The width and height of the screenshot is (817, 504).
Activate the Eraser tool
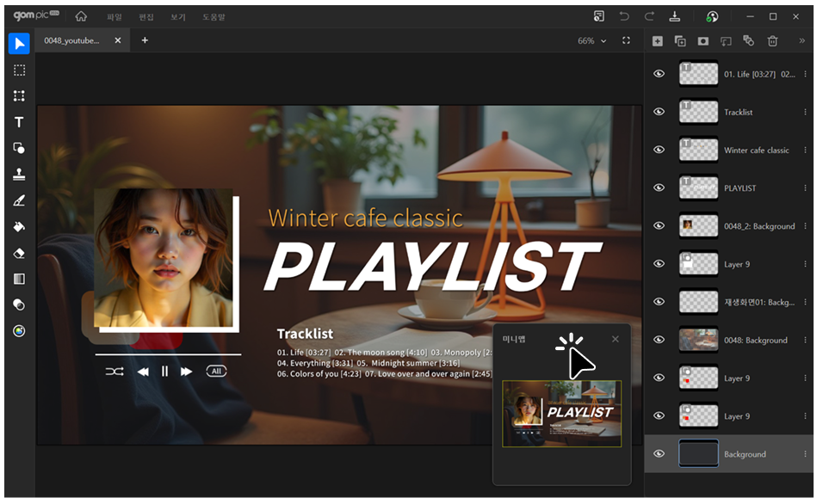19,253
